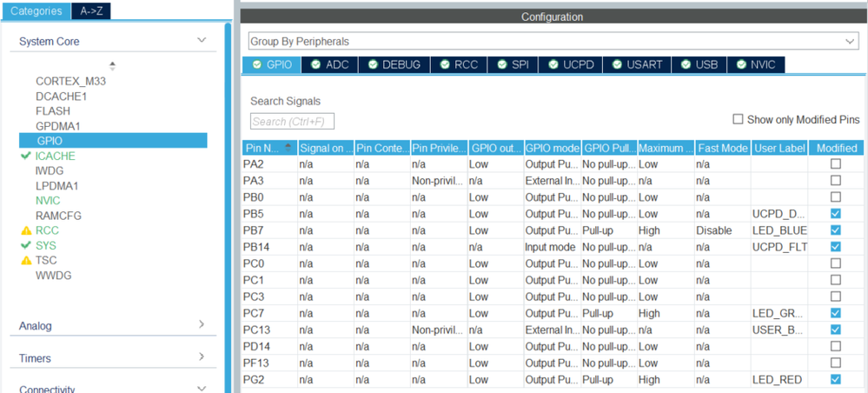Open ICACHE peripheral settings
This screenshot has height=393, width=868.
coord(56,156)
